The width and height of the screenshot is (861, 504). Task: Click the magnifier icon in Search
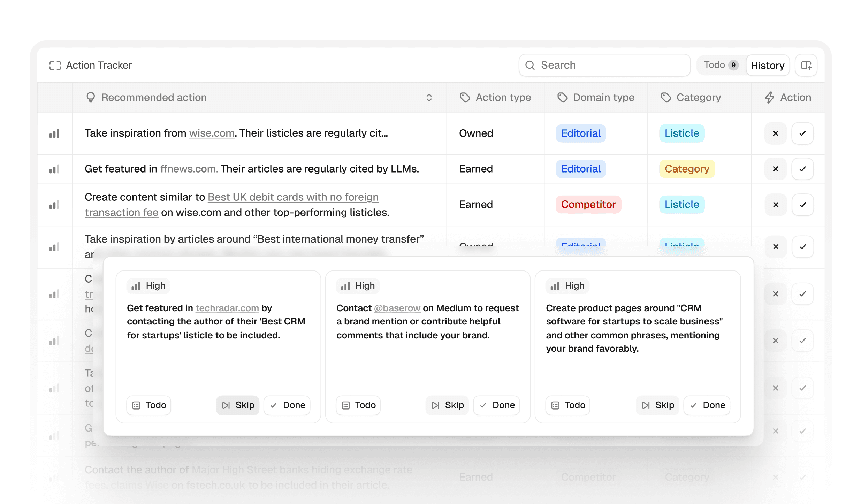click(530, 65)
